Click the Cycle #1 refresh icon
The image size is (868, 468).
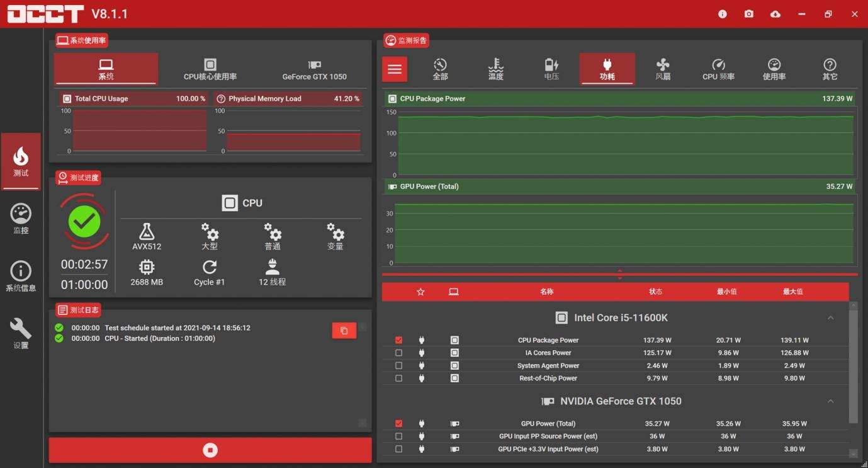[x=210, y=267]
